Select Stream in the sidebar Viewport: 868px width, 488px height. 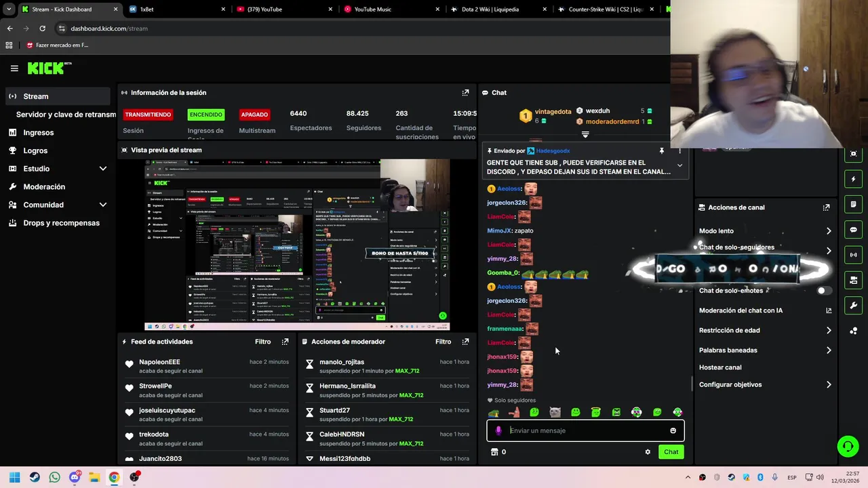pos(58,96)
